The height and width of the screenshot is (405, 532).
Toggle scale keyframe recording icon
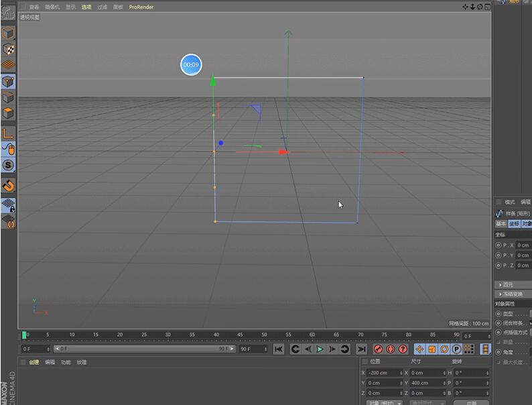click(432, 349)
